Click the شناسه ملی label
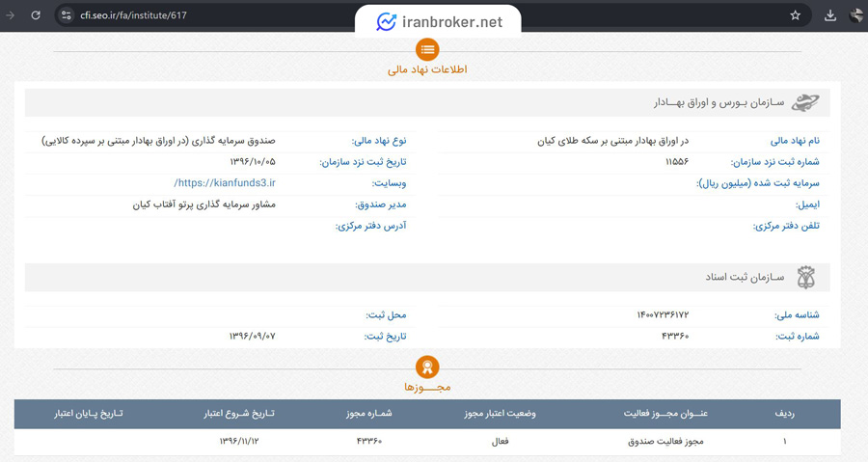This screenshot has width=868, height=462. coord(797,315)
